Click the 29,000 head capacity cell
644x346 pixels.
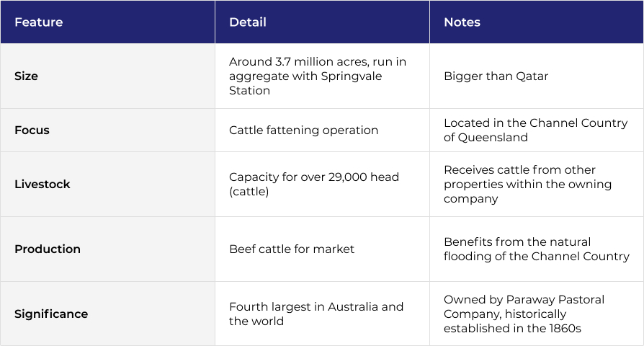click(314, 184)
